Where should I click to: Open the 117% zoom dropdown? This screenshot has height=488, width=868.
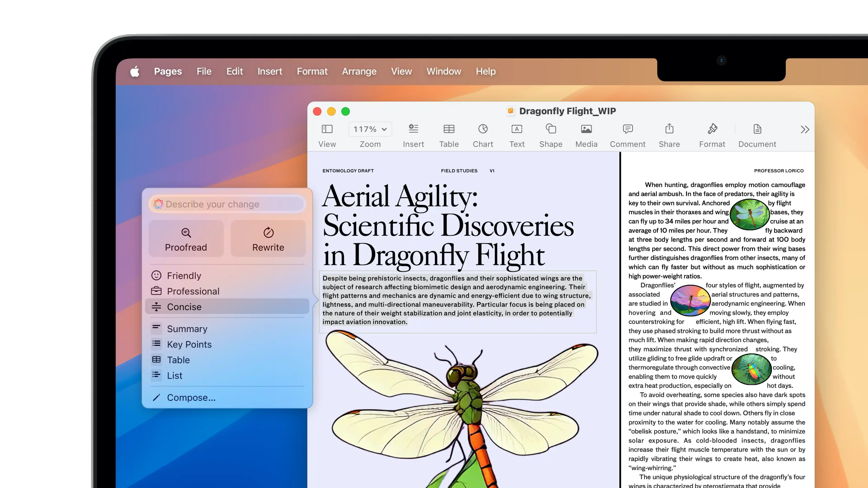[370, 129]
